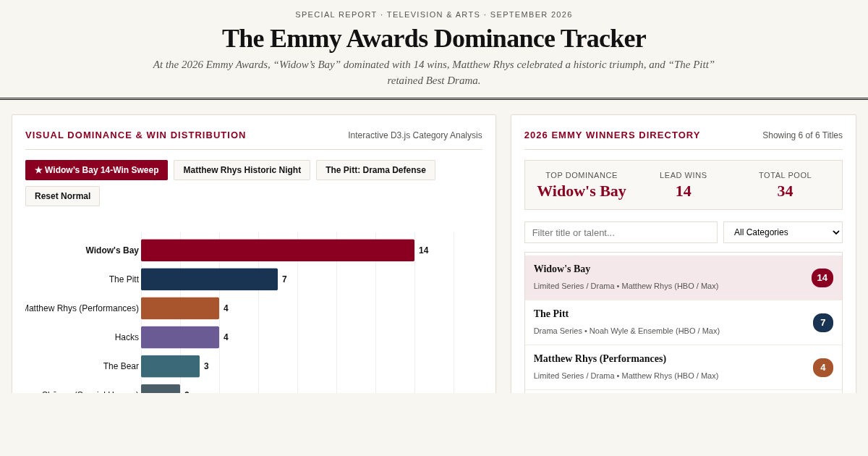The image size is (868, 456).
Task: Click the 4 wins orange badge
Action: [x=823, y=368]
